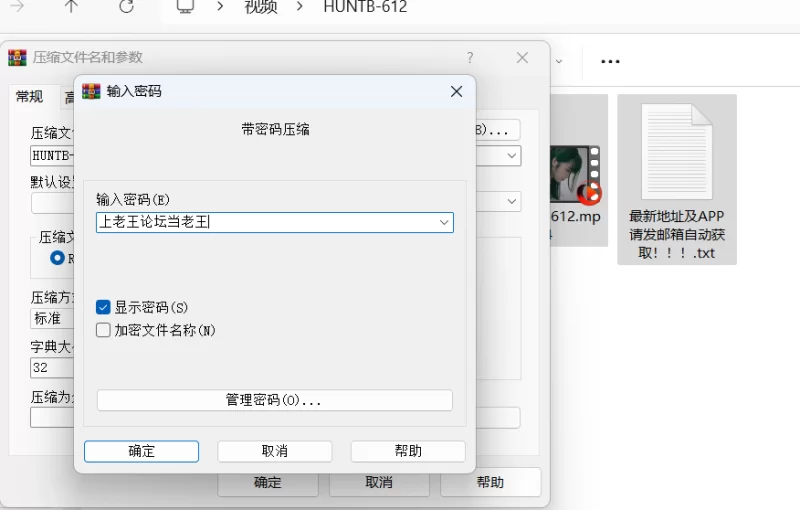This screenshot has width=800, height=510.
Task: Switch to the 常规 tab
Action: click(x=30, y=96)
